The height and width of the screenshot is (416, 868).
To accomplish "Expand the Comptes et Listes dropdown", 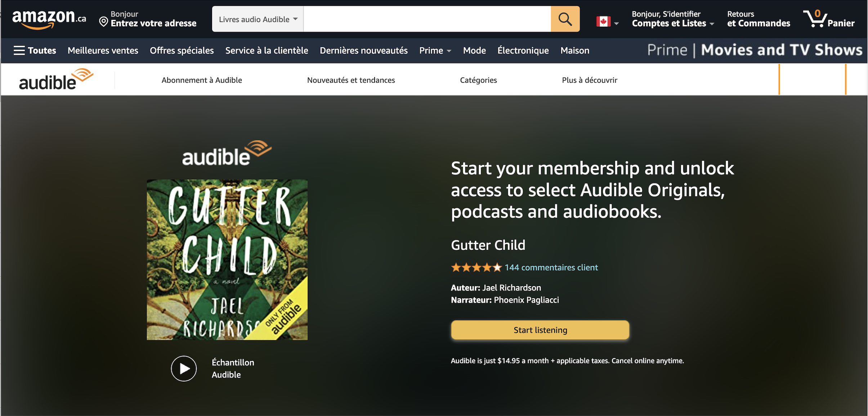I will click(673, 23).
